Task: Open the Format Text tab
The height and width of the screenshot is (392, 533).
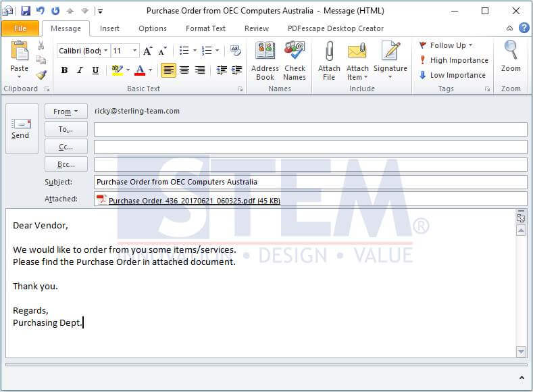Action: click(x=205, y=28)
